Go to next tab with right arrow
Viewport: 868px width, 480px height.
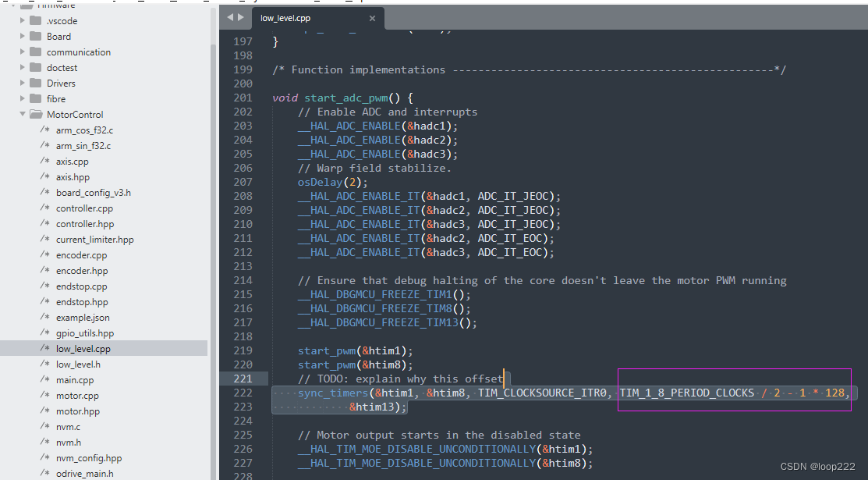coord(241,17)
